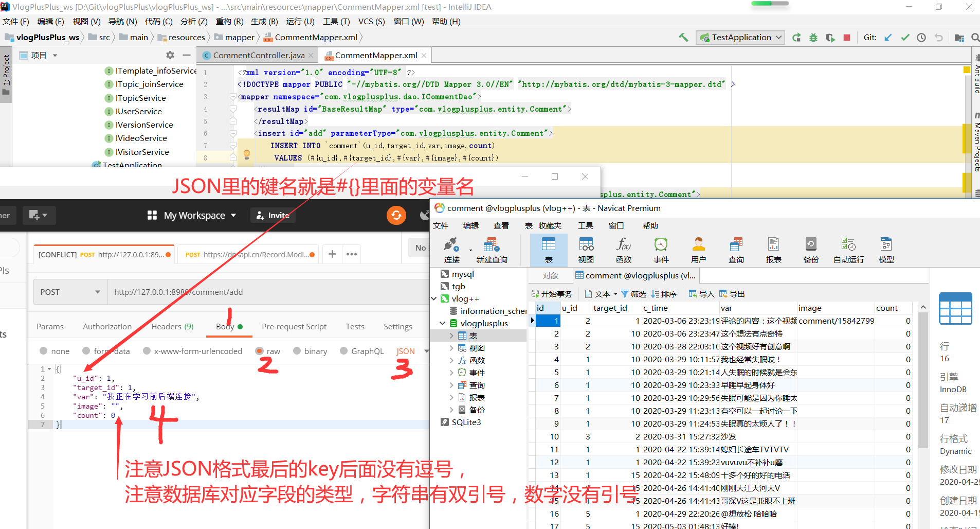Click the 排序 sort button
The width and height of the screenshot is (980, 529).
click(x=664, y=294)
